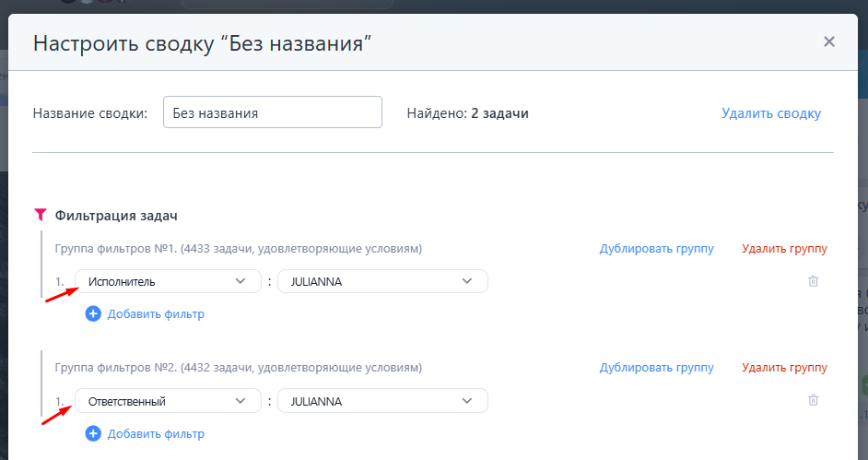Click the Название сводки label
The width and height of the screenshot is (868, 460).
(90, 113)
